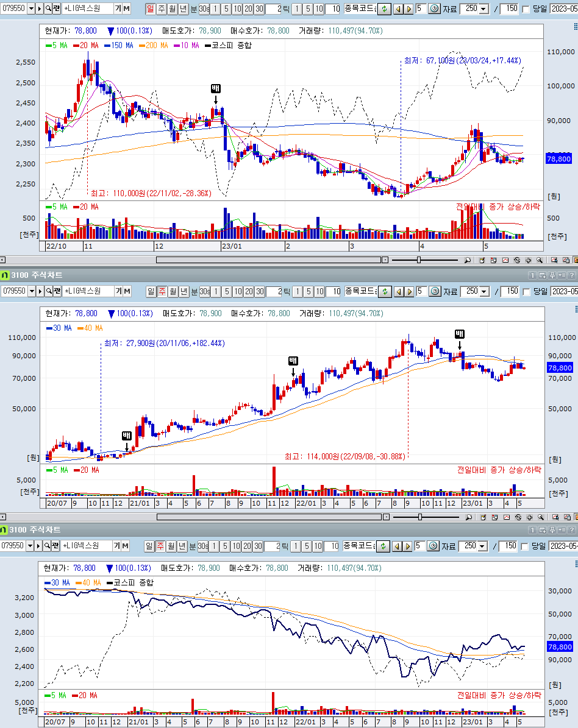Select daily 일 period in top chart toolbar
The width and height of the screenshot is (578, 728).
(x=150, y=9)
